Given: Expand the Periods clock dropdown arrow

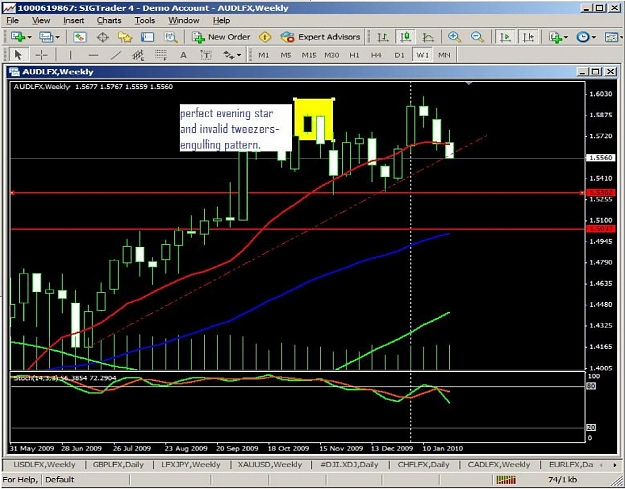Looking at the screenshot, I should (x=594, y=37).
